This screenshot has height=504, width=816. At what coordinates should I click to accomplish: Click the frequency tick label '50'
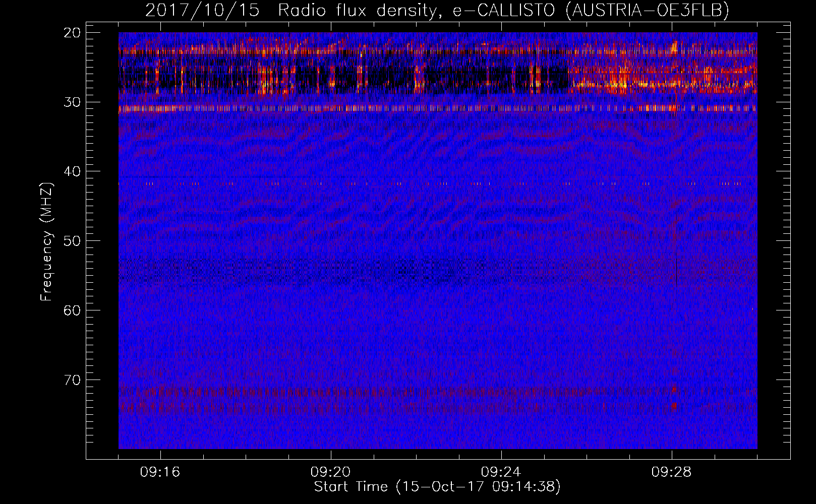[x=72, y=241]
